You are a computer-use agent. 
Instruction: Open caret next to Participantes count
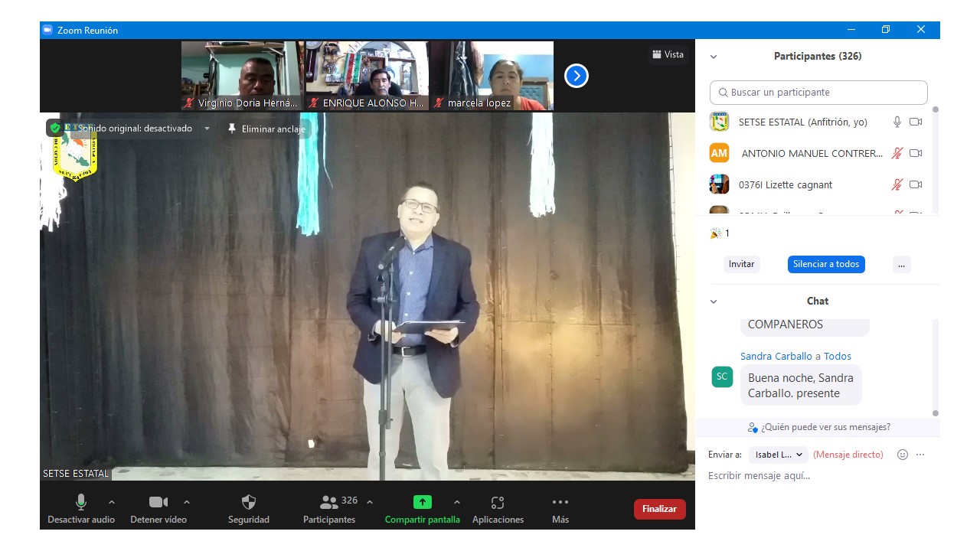(370, 502)
